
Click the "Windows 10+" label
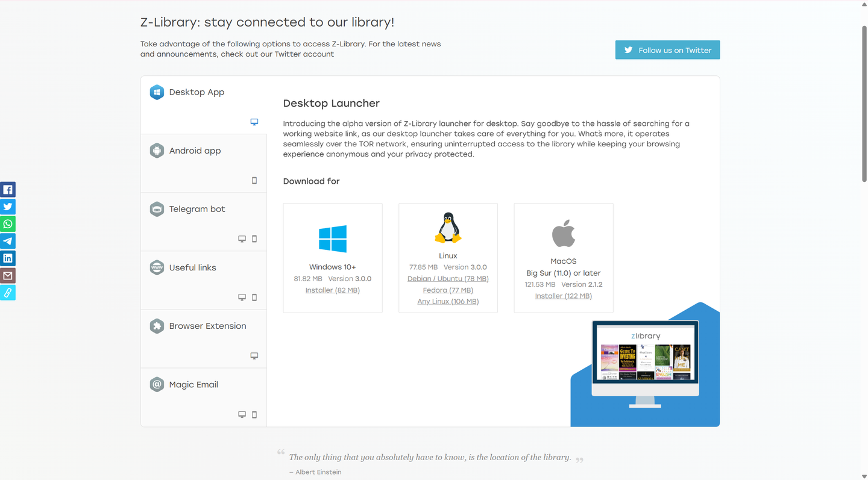(x=333, y=267)
